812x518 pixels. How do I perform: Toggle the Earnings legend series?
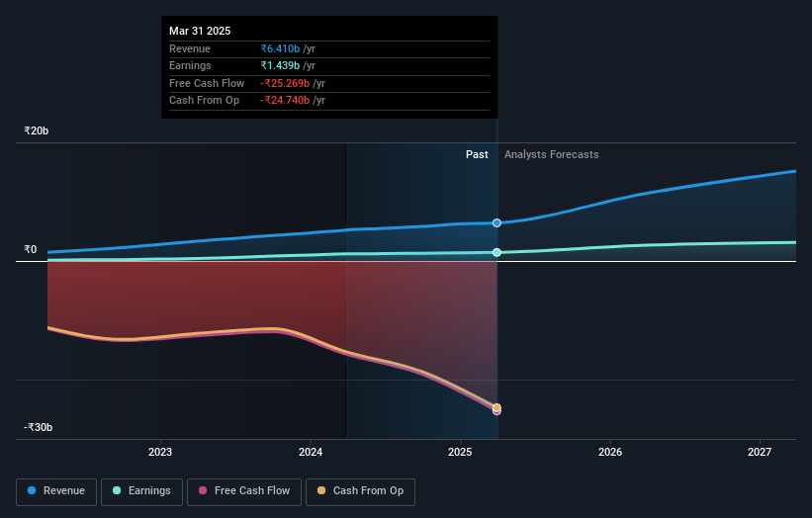(141, 491)
